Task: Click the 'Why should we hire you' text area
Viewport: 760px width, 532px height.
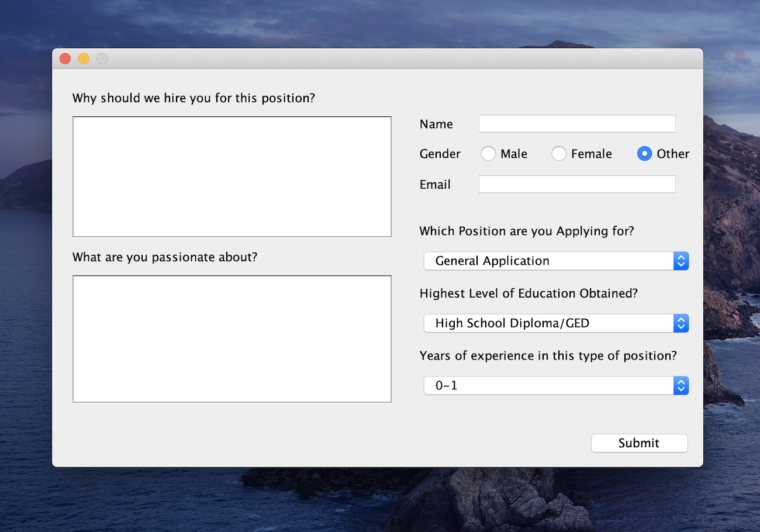Action: [232, 177]
